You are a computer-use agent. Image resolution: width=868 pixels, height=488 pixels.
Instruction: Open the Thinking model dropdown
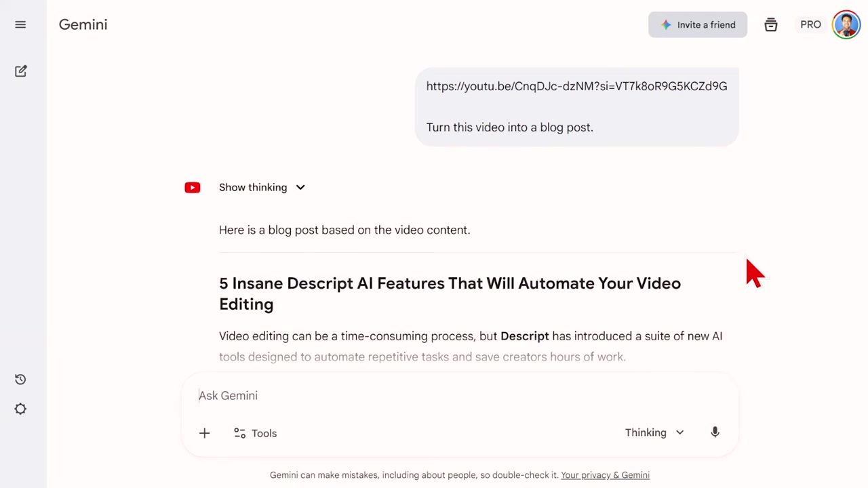[x=654, y=432]
